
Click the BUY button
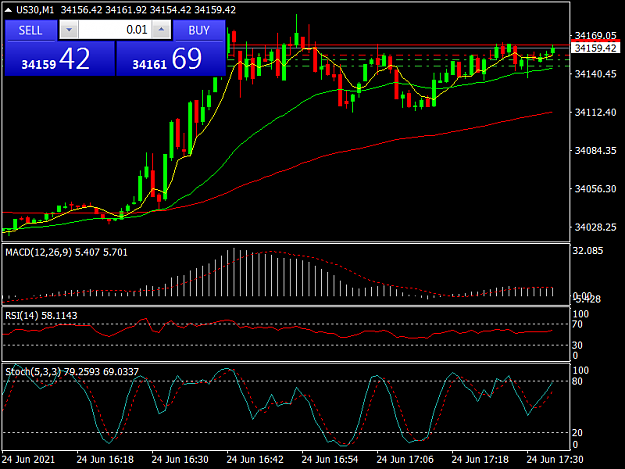[x=199, y=30]
